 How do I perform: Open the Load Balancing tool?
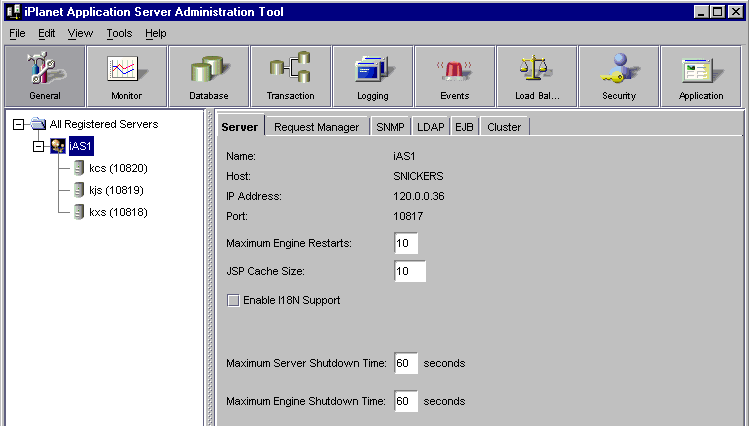(x=537, y=76)
